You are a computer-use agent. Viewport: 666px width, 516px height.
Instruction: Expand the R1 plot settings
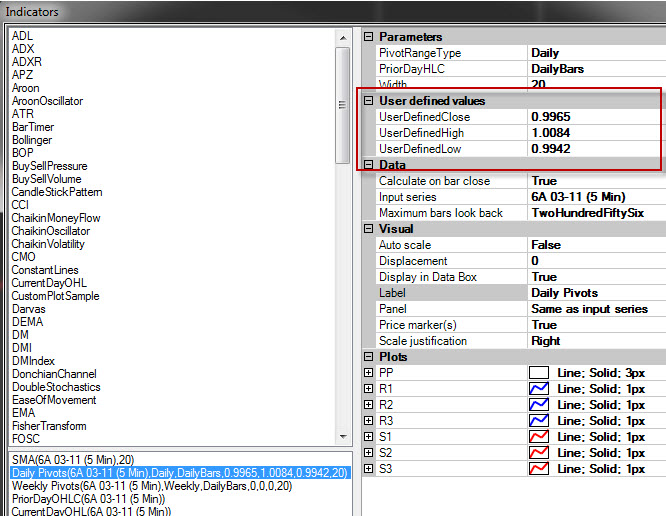pyautogui.click(x=369, y=389)
